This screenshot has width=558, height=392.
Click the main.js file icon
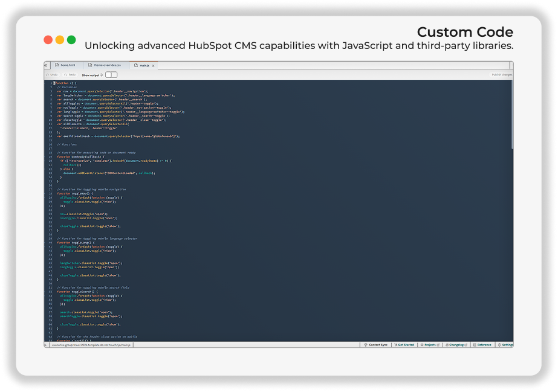(136, 65)
